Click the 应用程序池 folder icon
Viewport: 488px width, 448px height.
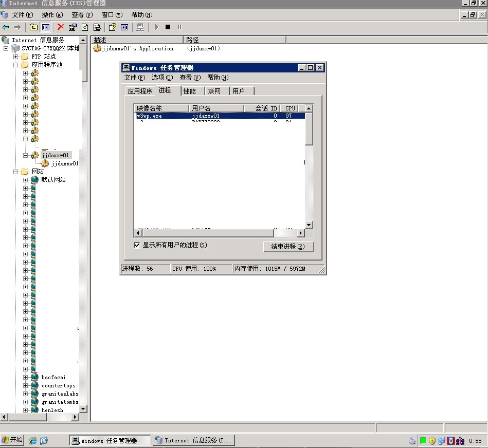pyautogui.click(x=25, y=65)
